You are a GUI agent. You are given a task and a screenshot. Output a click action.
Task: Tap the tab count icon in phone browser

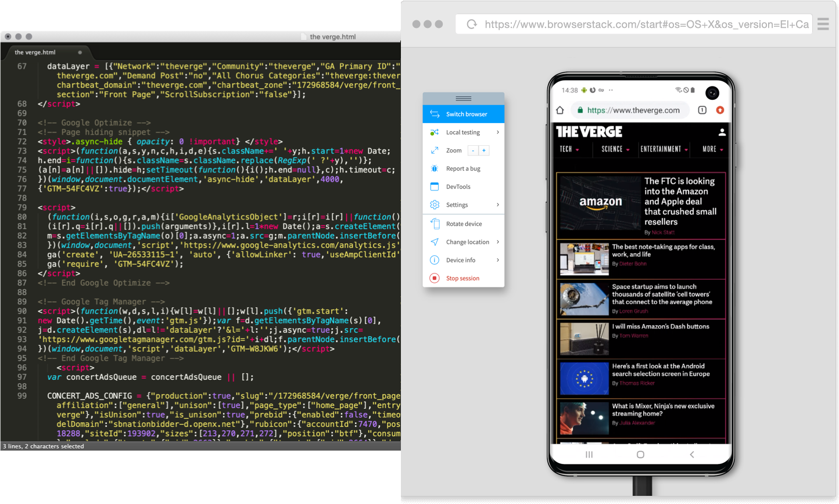point(702,110)
